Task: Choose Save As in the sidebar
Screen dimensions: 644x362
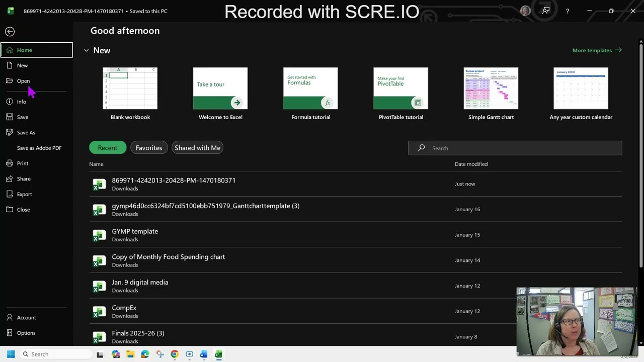Action: (37, 133)
